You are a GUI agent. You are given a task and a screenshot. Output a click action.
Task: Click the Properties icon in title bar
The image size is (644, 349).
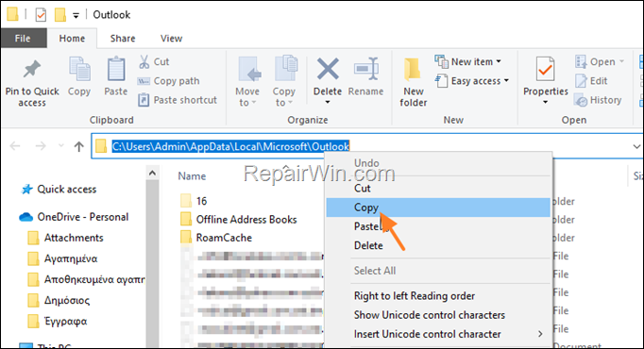tap(41, 15)
